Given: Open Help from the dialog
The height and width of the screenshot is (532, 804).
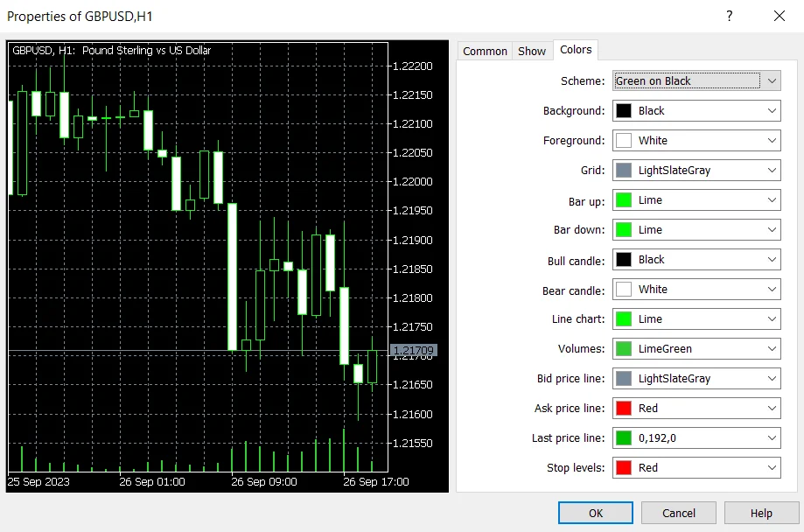Looking at the screenshot, I should (x=760, y=513).
